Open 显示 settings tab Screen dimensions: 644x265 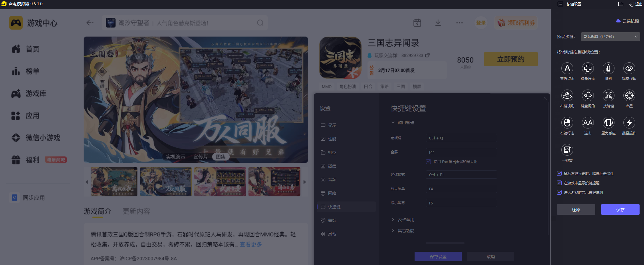click(x=346, y=125)
